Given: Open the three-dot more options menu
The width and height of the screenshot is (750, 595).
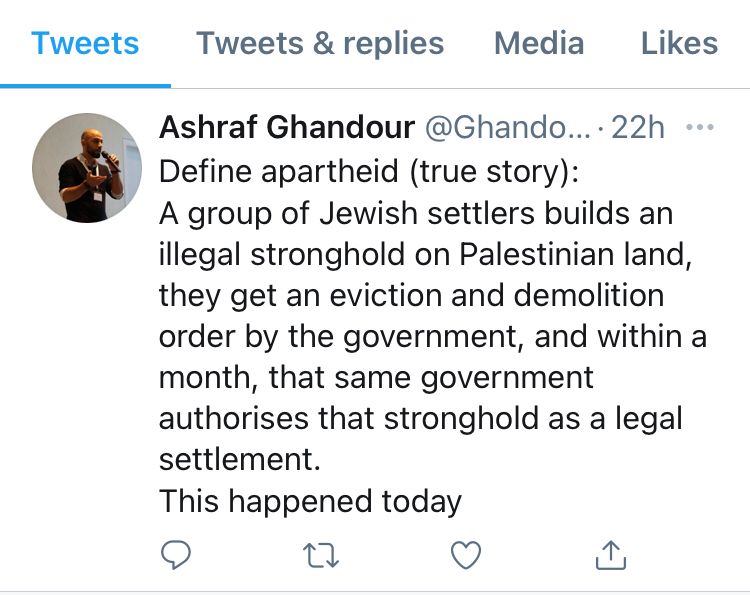Looking at the screenshot, I should pos(700,127).
